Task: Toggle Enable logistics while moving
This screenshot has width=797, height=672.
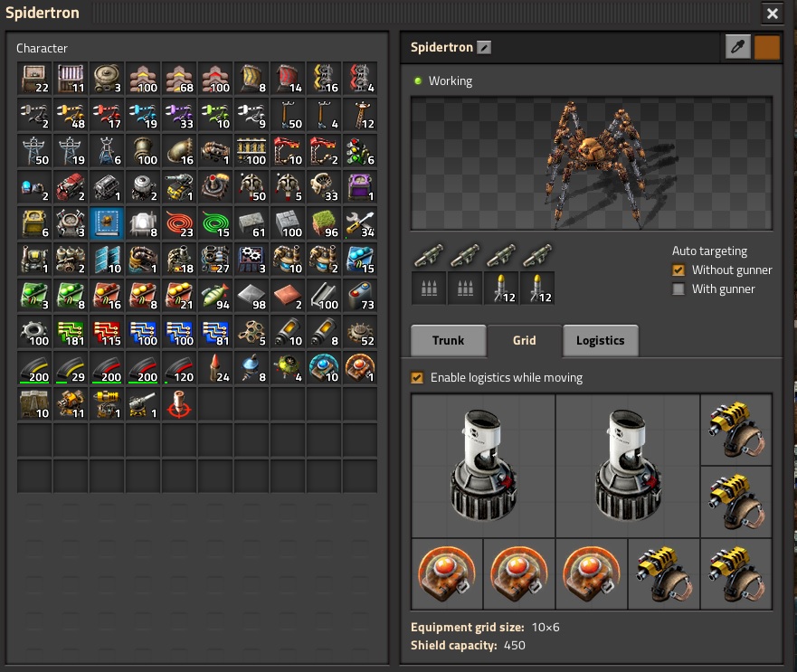Action: pos(417,378)
